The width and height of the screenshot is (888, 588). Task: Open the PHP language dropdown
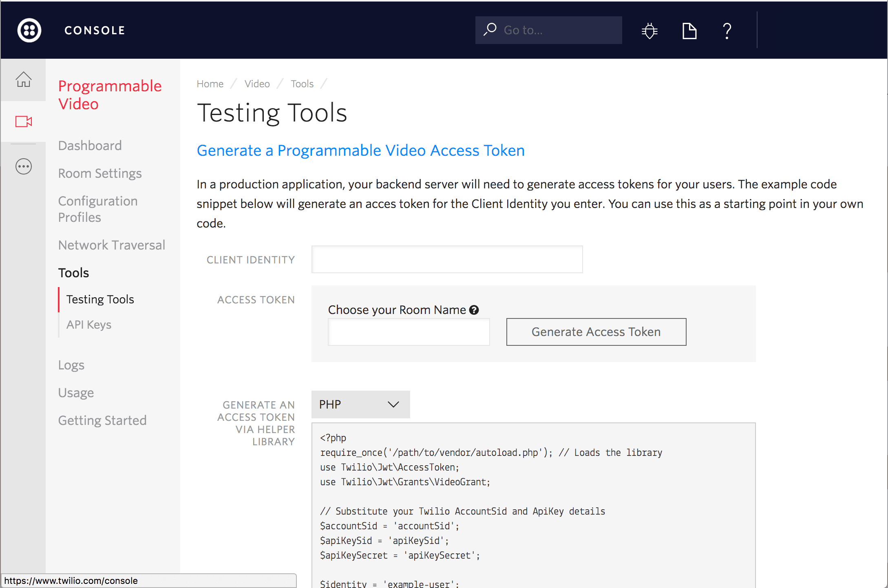point(360,405)
